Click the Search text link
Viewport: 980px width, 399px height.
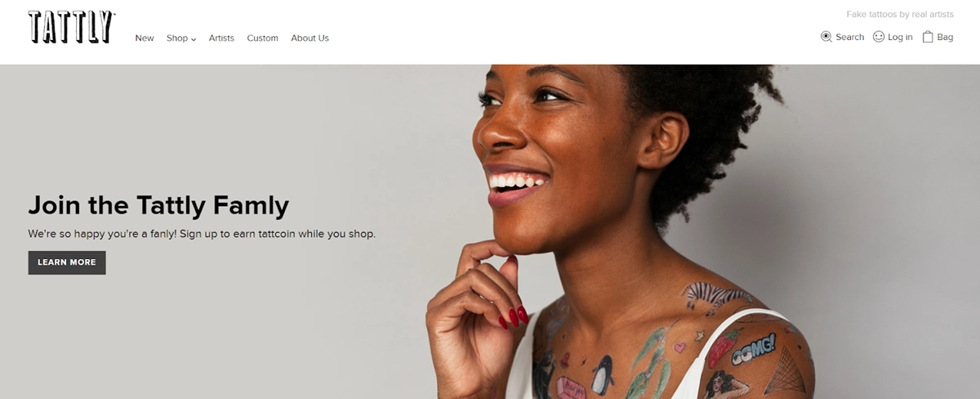click(850, 37)
